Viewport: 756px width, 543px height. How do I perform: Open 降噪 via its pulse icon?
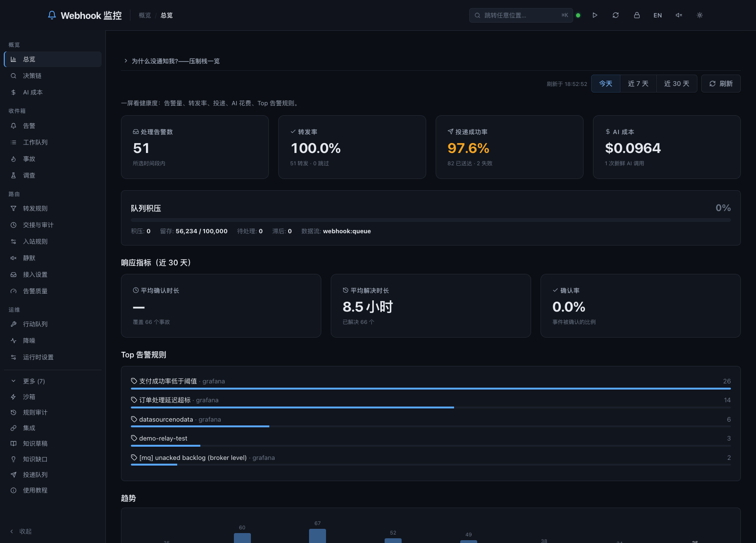tap(13, 340)
